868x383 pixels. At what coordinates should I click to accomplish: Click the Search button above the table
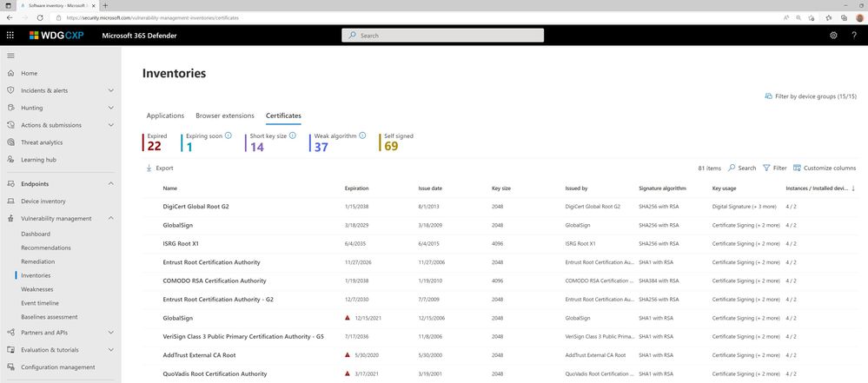pyautogui.click(x=742, y=168)
